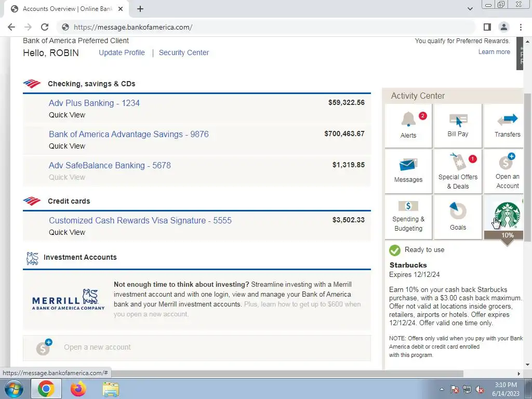Click the network tray icon
This screenshot has height=399, width=532.
(x=467, y=390)
